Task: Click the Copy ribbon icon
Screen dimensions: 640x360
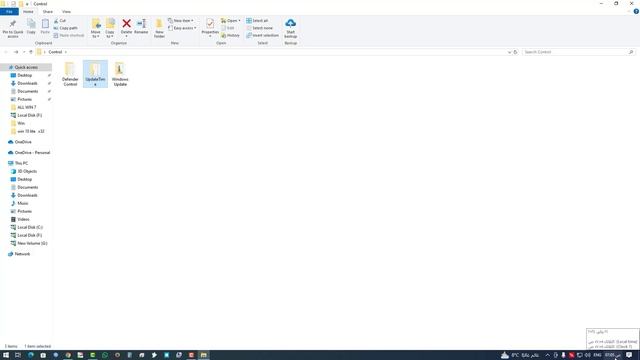Action: pos(31,27)
